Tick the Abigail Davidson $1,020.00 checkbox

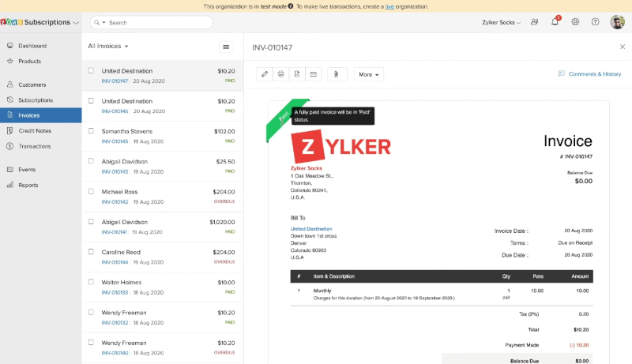(x=91, y=221)
